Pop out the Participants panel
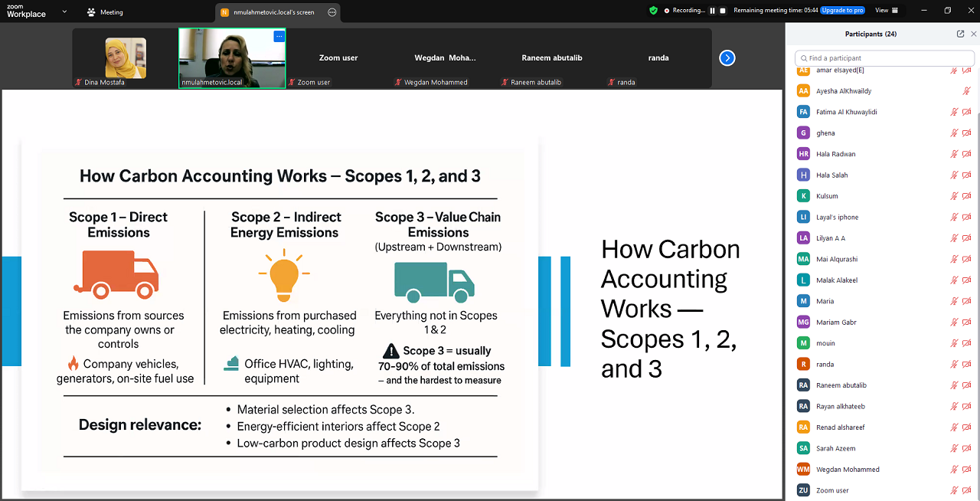980x501 pixels. point(960,34)
